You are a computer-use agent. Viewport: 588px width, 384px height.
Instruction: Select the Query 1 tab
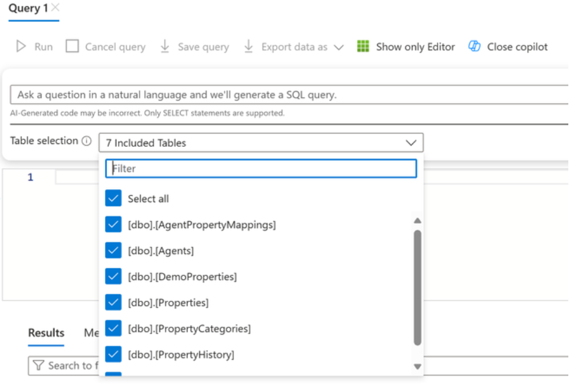tap(28, 9)
